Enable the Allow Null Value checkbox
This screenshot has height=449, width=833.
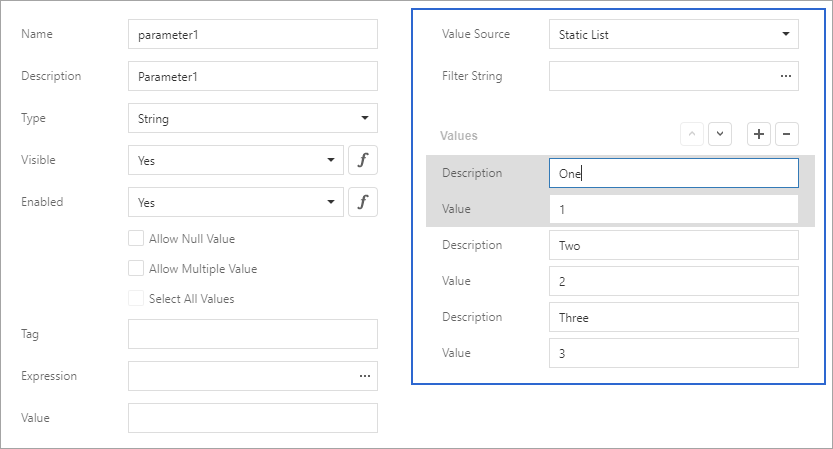(x=136, y=239)
